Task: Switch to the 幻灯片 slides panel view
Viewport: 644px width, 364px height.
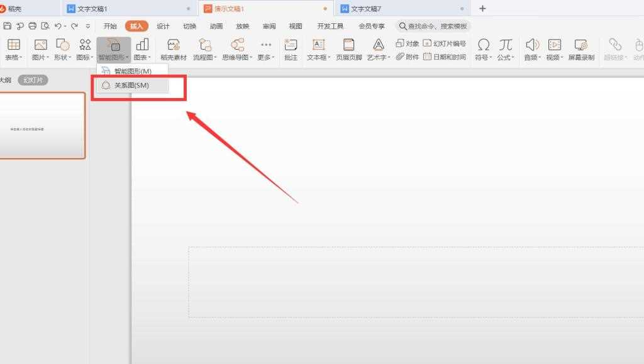Action: pos(32,80)
